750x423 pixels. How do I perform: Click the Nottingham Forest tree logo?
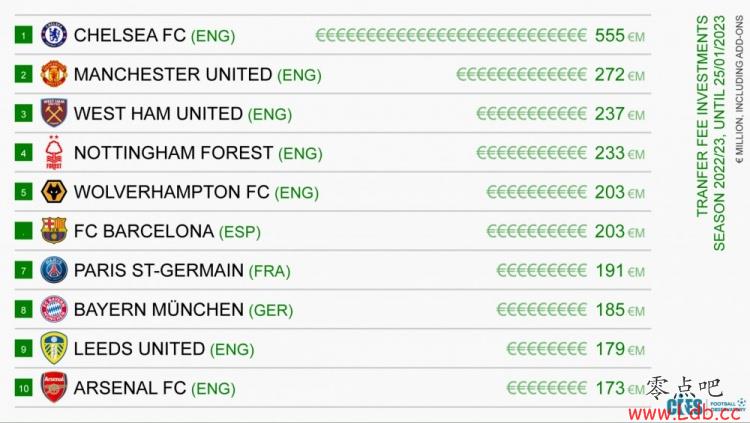click(54, 152)
